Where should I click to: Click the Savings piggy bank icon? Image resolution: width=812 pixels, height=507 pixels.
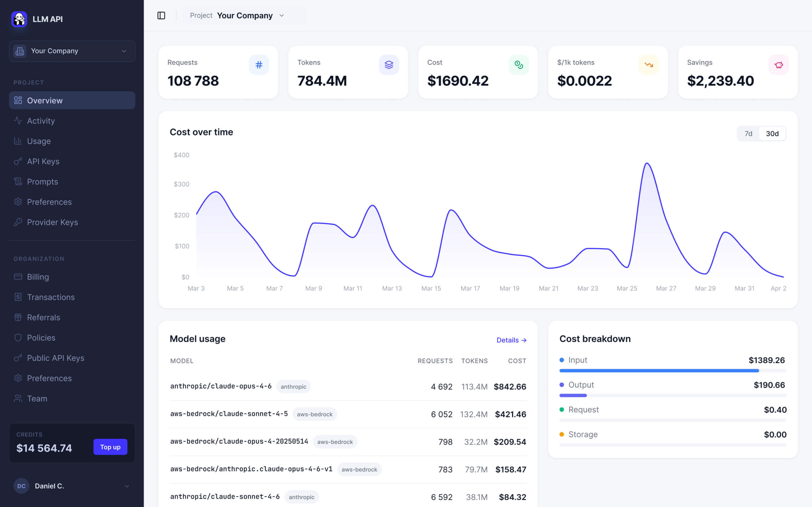coord(778,65)
